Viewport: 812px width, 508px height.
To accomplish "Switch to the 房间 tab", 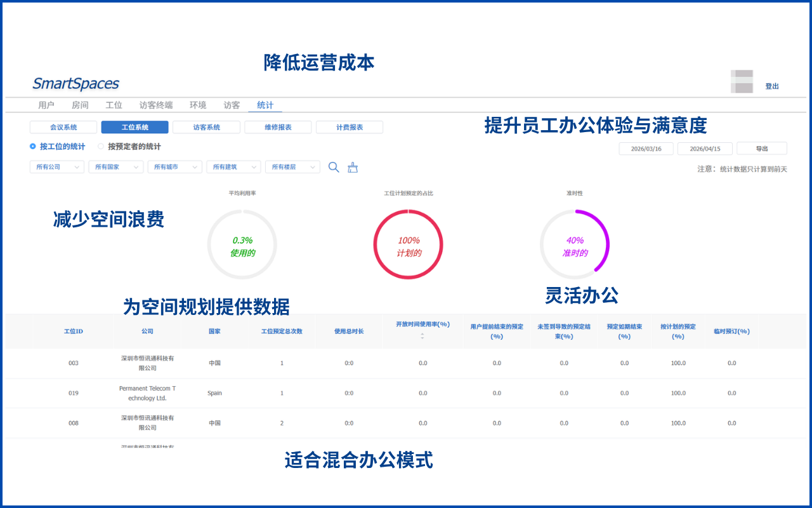I will tap(80, 105).
